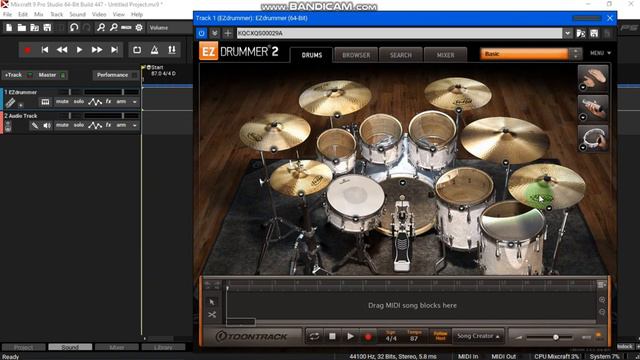
Task: Hit the highlighted ride cymbal
Action: tap(546, 187)
